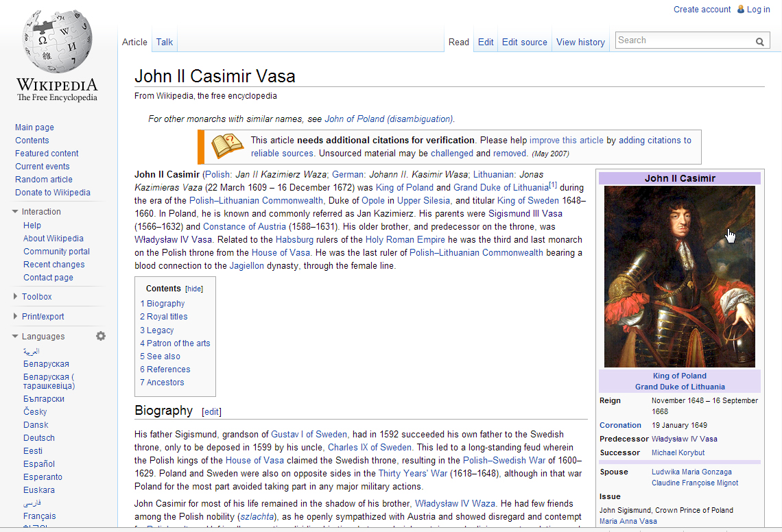Open Charles IX of Sweden link

(370, 447)
